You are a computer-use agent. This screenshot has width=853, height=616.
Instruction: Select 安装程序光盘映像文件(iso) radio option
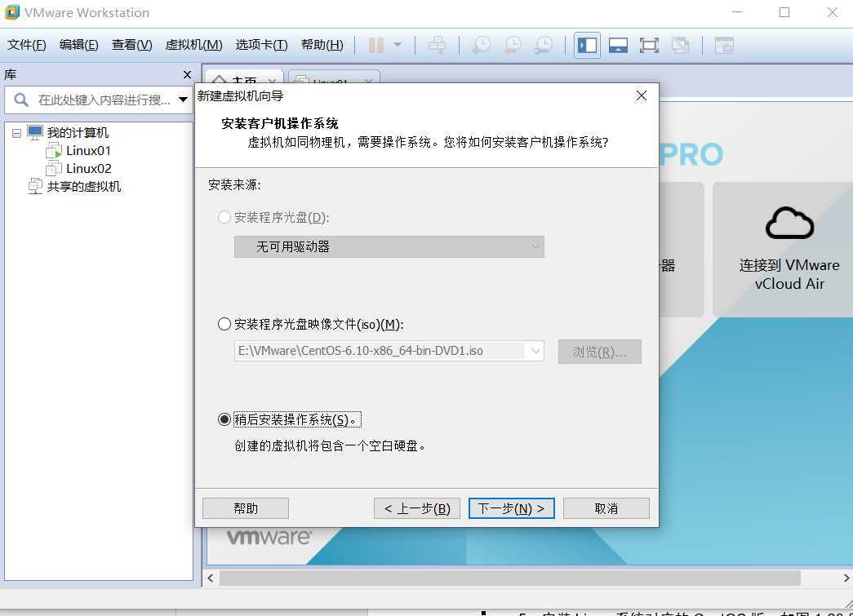click(224, 325)
